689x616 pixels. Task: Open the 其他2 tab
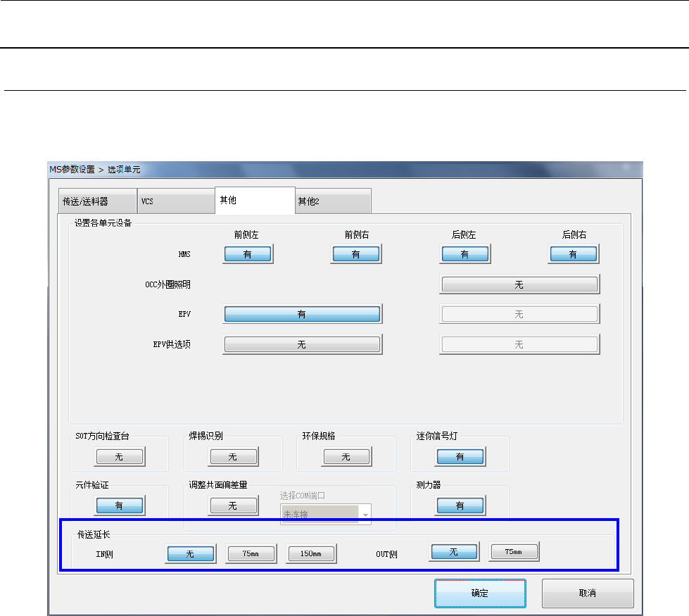coord(333,201)
